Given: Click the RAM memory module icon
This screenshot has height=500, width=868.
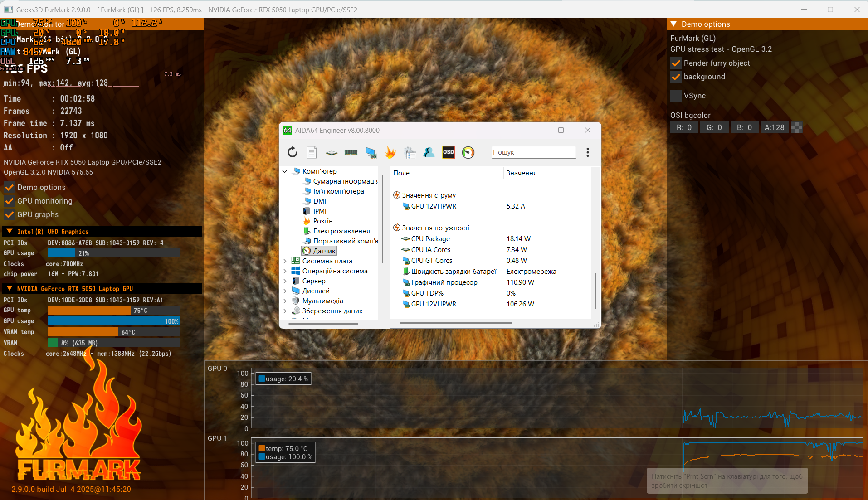Looking at the screenshot, I should tap(351, 152).
